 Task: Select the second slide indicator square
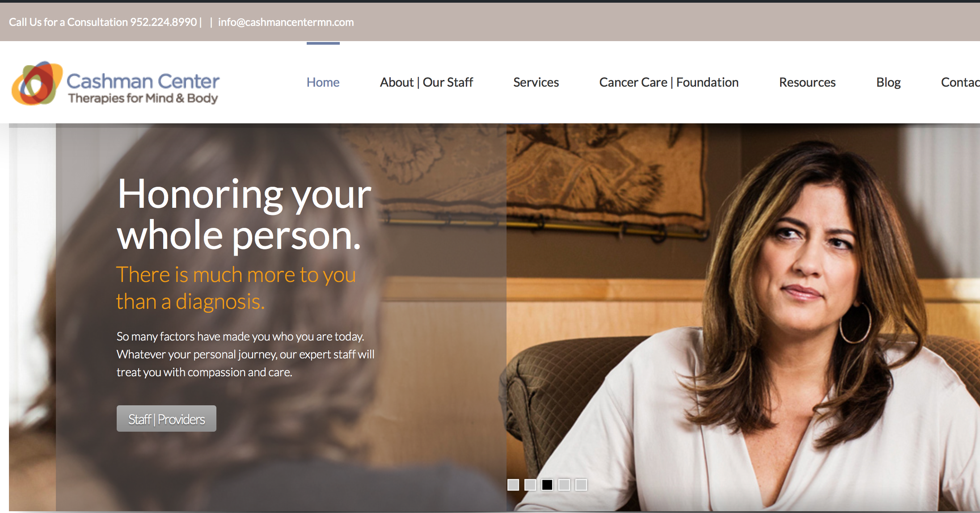[530, 485]
